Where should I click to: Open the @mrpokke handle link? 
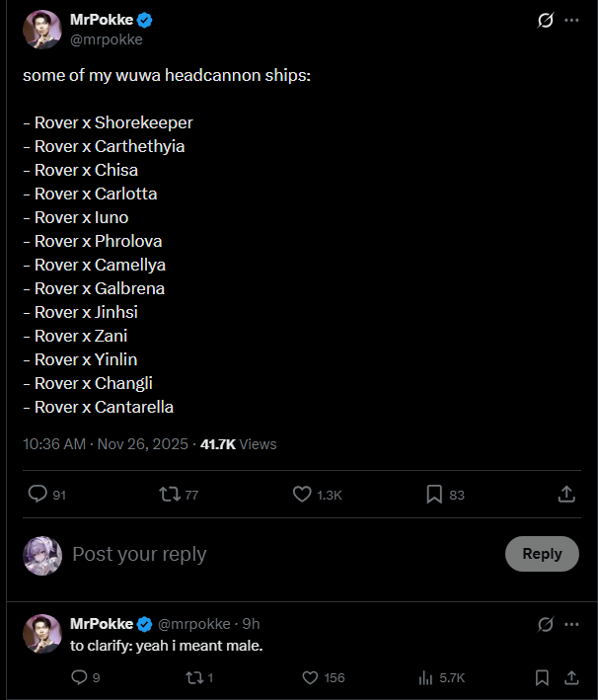tap(107, 39)
